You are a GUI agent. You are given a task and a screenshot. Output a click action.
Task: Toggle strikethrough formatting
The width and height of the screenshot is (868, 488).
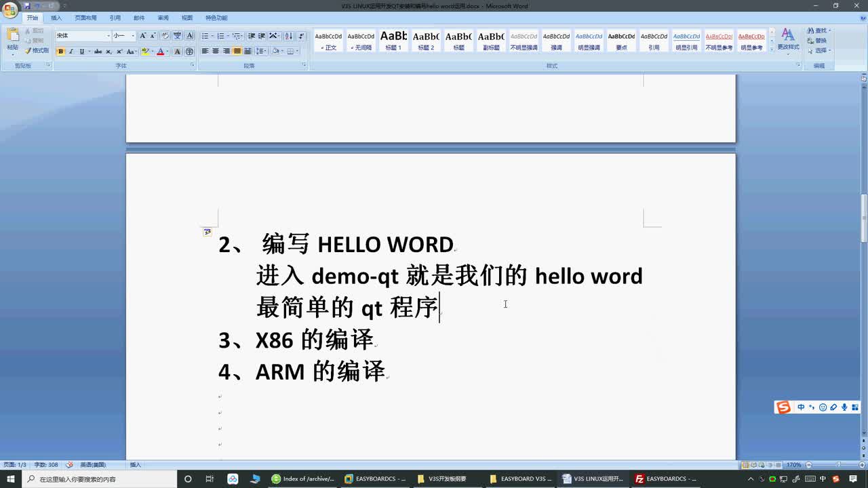point(98,52)
